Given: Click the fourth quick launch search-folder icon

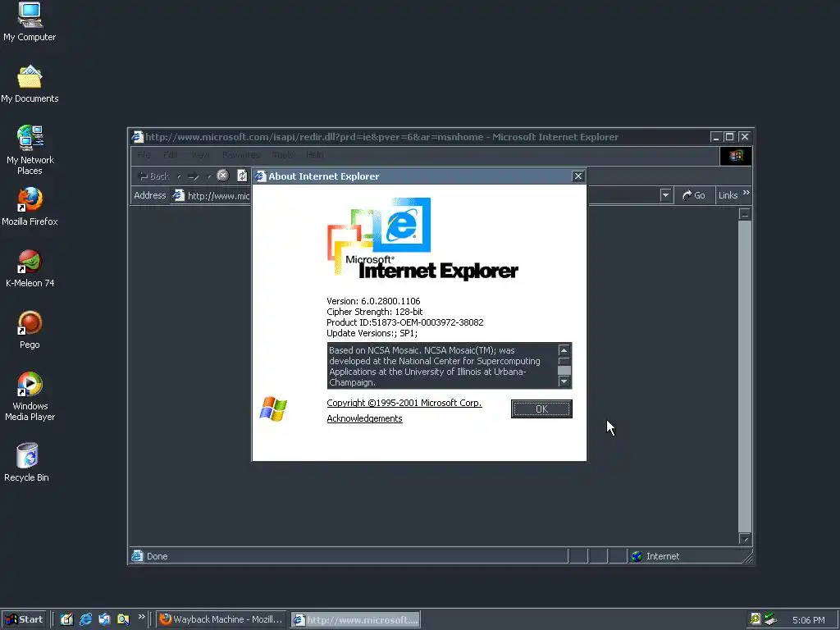Looking at the screenshot, I should [x=123, y=619].
